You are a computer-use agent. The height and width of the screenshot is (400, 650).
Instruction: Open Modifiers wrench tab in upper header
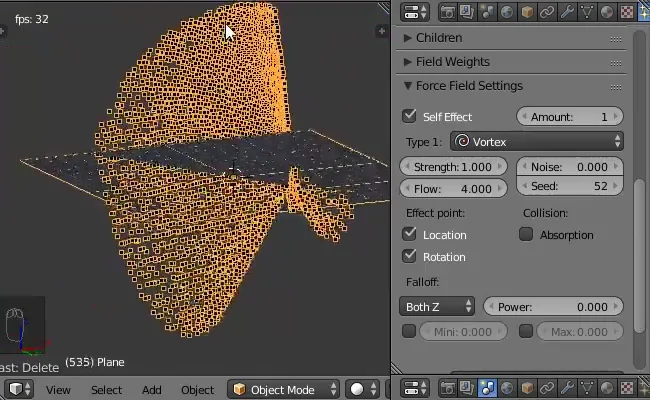(x=565, y=12)
